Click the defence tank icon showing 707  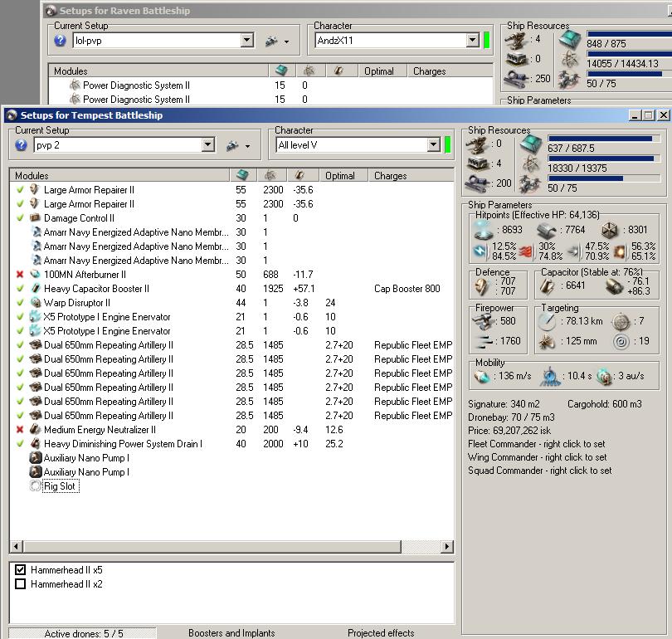point(482,286)
